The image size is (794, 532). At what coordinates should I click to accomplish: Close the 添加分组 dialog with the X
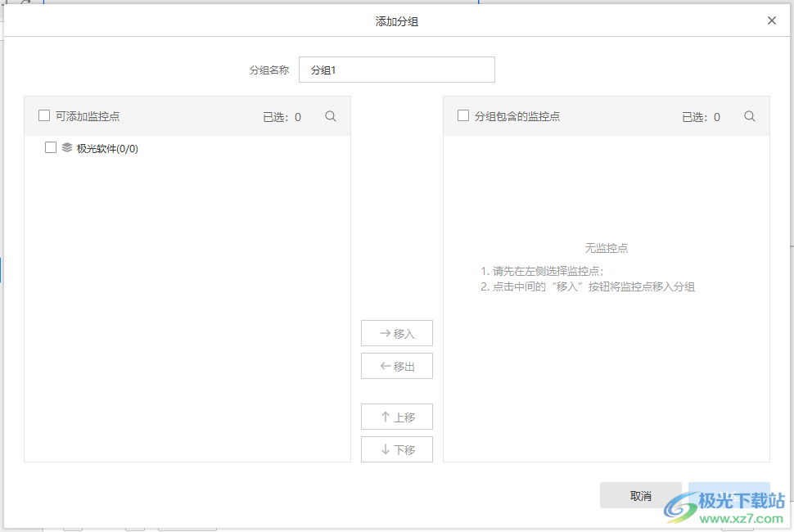tap(771, 20)
